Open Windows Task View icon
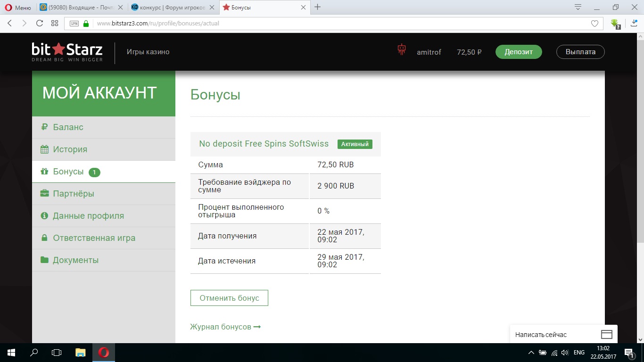 [57, 353]
